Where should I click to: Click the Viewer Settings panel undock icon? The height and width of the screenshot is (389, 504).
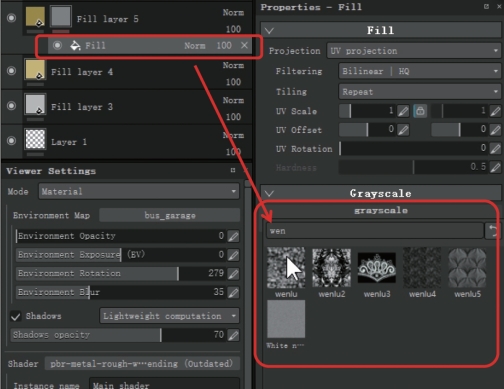pyautogui.click(x=233, y=170)
